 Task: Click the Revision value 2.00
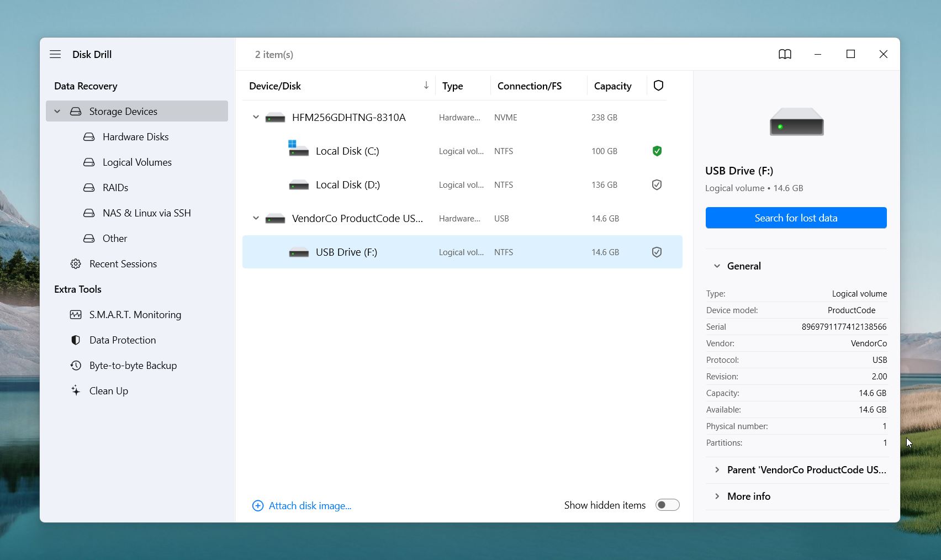point(879,377)
